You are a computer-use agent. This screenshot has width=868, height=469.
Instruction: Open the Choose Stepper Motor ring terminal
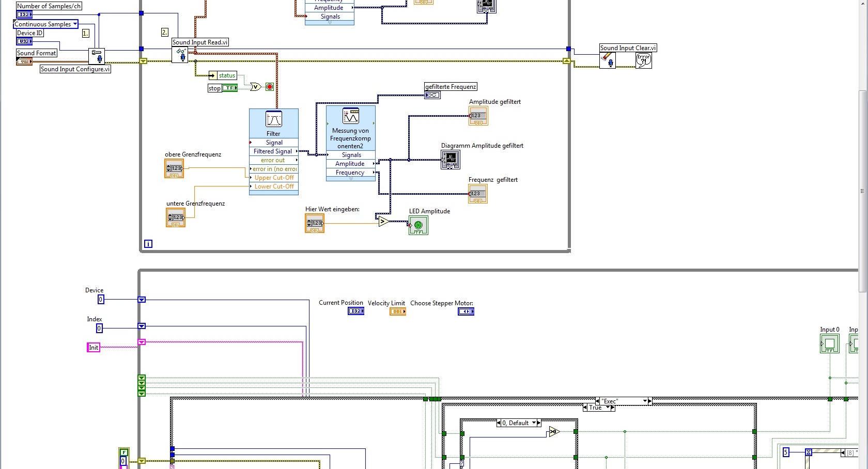pos(466,311)
